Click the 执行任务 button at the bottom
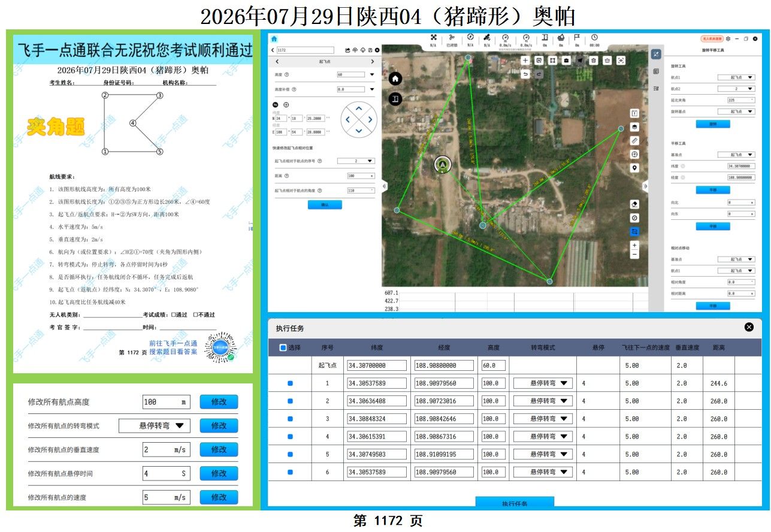 point(515,503)
